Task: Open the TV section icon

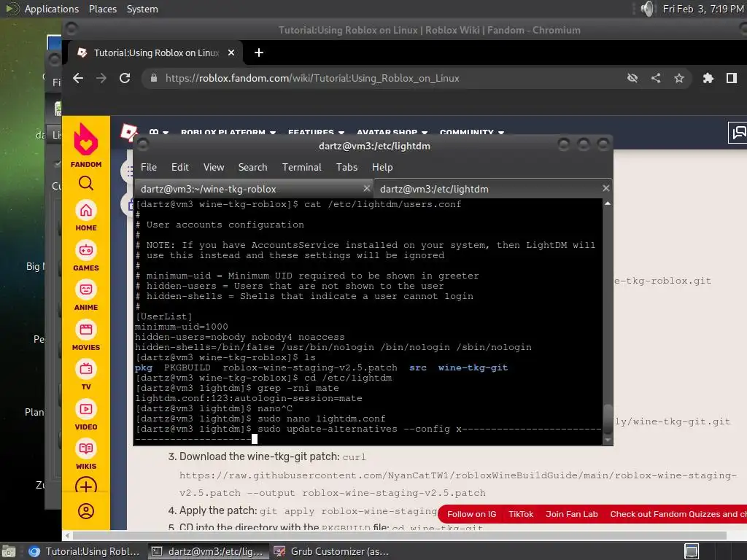Action: [86, 369]
